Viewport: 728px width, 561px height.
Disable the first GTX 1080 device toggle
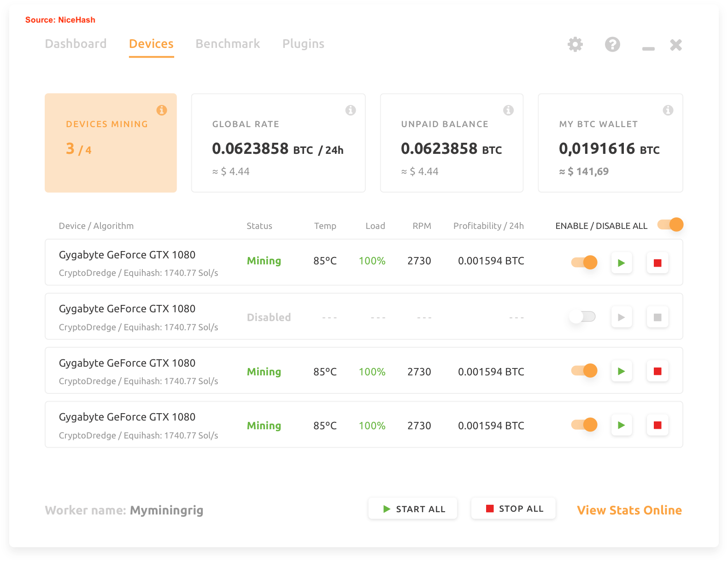coord(584,263)
